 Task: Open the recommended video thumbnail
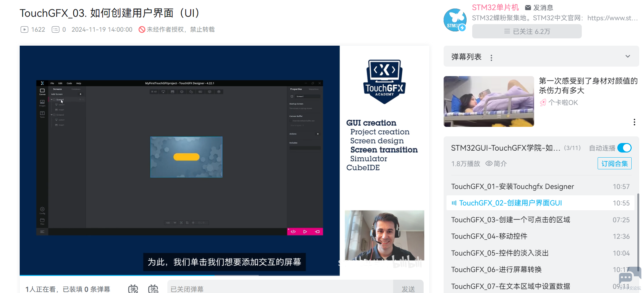(489, 101)
